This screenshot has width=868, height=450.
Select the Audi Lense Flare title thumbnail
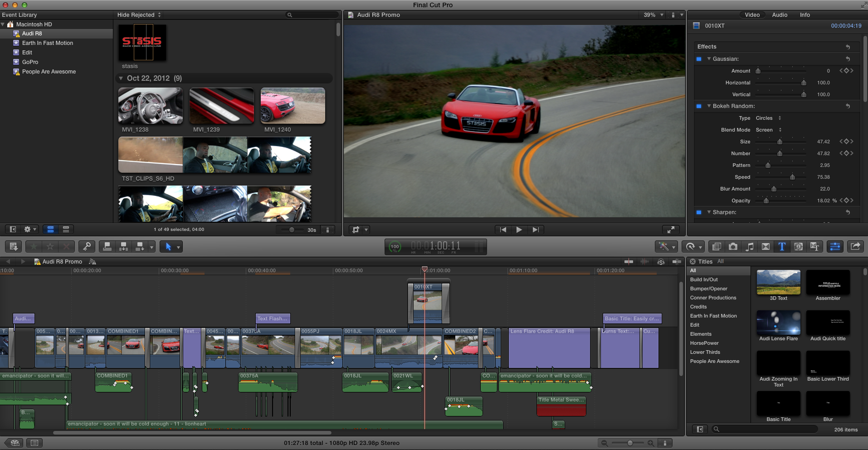pos(779,323)
